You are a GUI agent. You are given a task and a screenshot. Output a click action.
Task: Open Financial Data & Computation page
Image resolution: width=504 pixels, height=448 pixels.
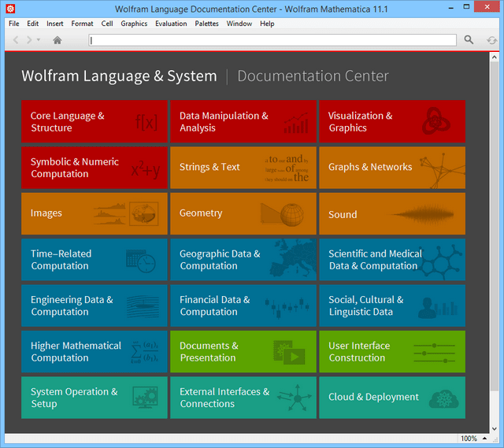(x=243, y=305)
